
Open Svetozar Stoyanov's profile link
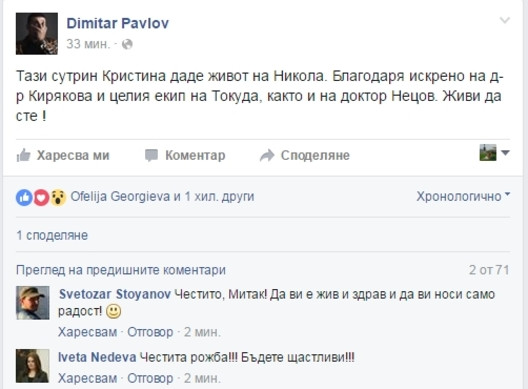115,294
